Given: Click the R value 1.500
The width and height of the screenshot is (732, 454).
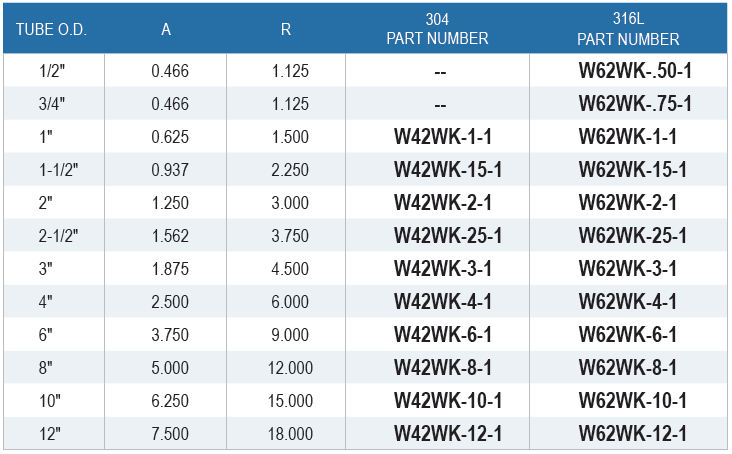Looking at the screenshot, I should pos(290,137).
